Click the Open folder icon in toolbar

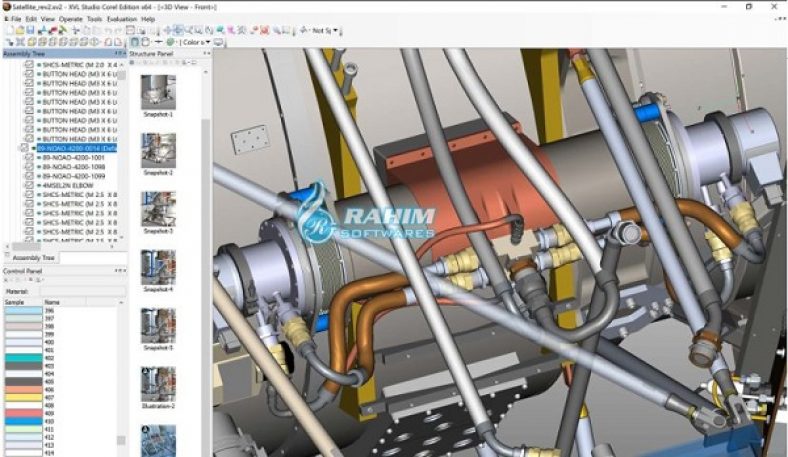[20, 31]
